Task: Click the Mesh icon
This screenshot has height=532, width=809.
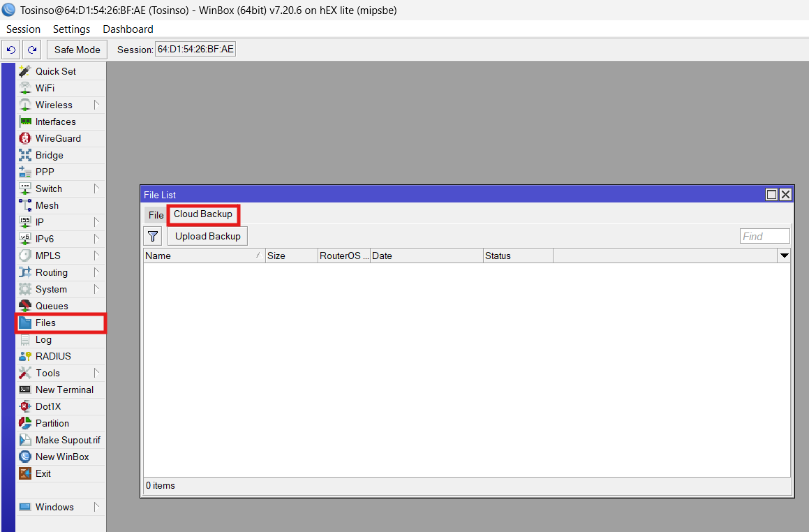Action: click(24, 205)
